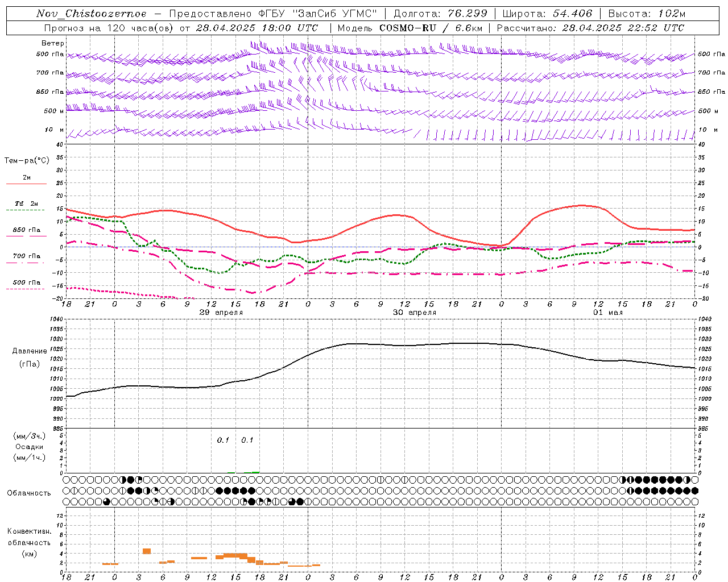Click the 'Td 2м' dew point legend entry

[x=27, y=203]
